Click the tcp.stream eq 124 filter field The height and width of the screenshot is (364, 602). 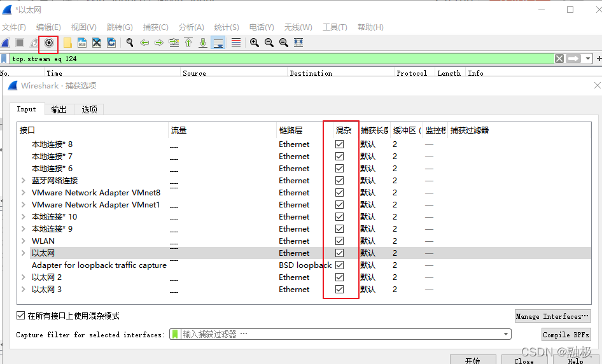click(282, 59)
